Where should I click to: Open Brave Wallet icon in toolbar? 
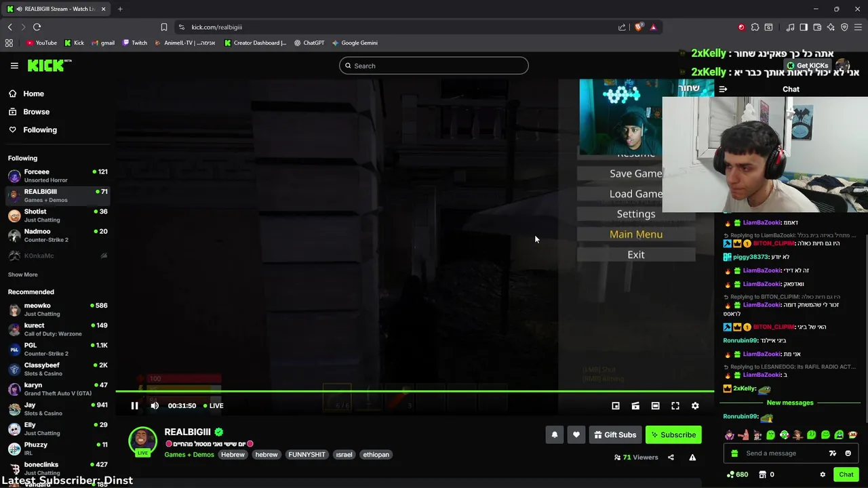pyautogui.click(x=817, y=27)
